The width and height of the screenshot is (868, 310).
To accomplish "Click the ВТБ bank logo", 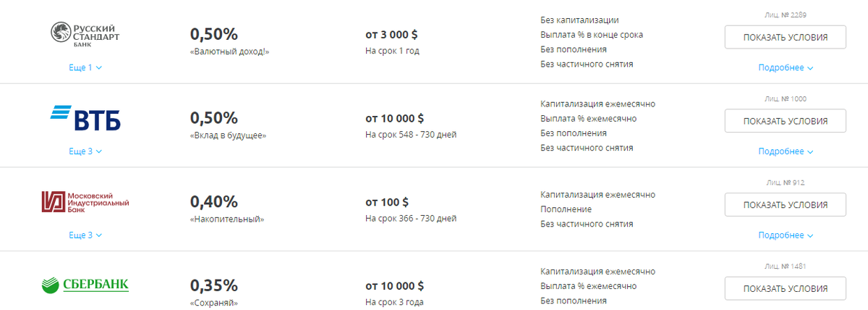I will (x=85, y=118).
